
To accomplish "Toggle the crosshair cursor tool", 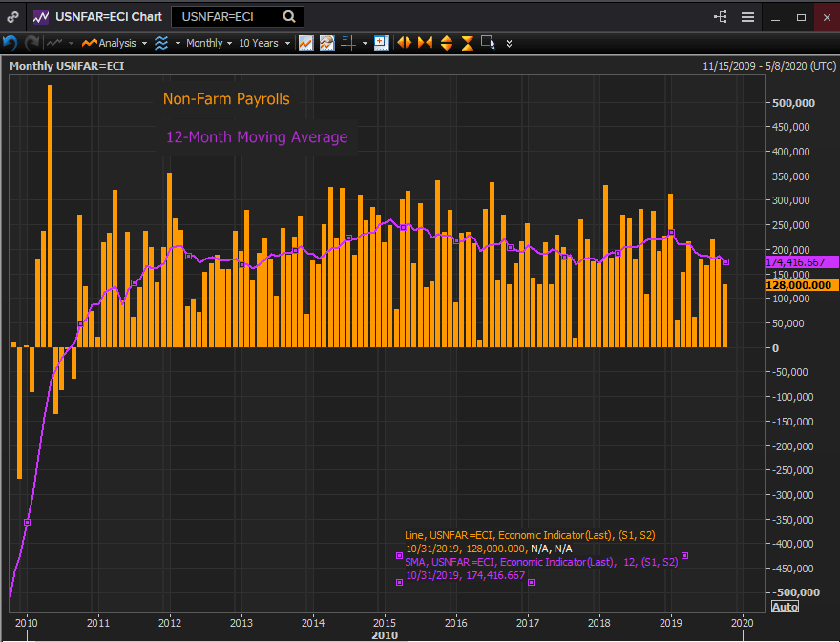I will pyautogui.click(x=348, y=43).
